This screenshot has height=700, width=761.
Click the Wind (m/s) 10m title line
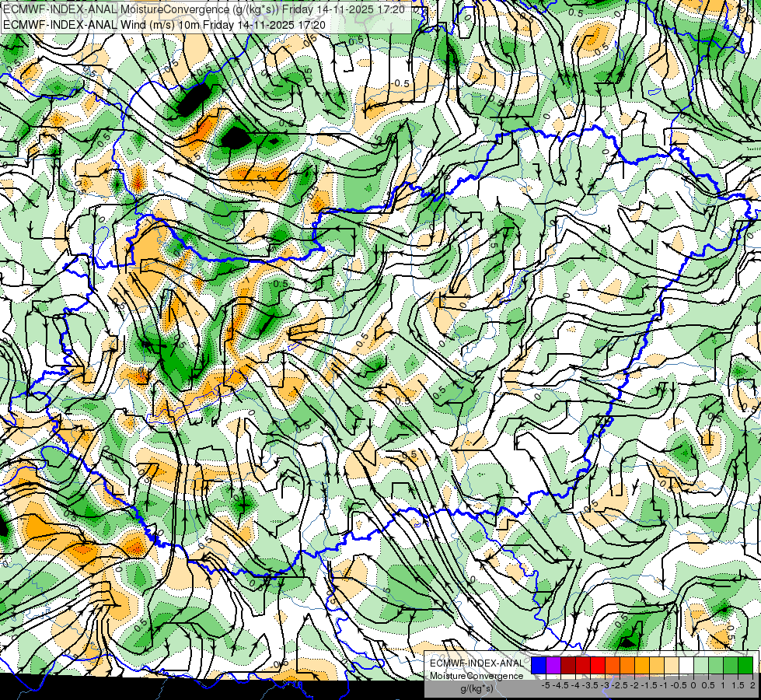165,25
